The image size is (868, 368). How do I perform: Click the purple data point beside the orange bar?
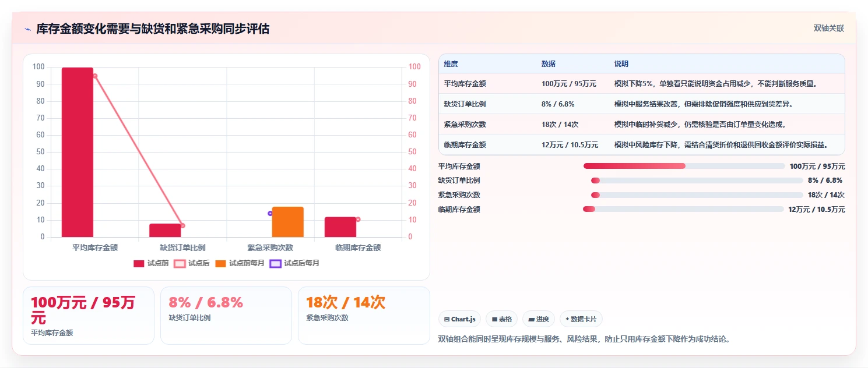tap(270, 214)
